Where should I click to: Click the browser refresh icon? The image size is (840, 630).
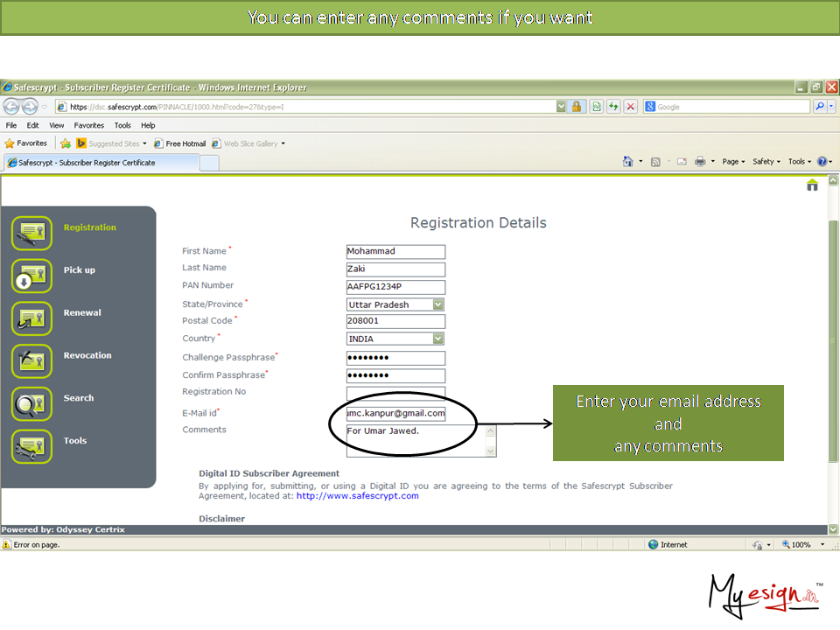point(613,107)
